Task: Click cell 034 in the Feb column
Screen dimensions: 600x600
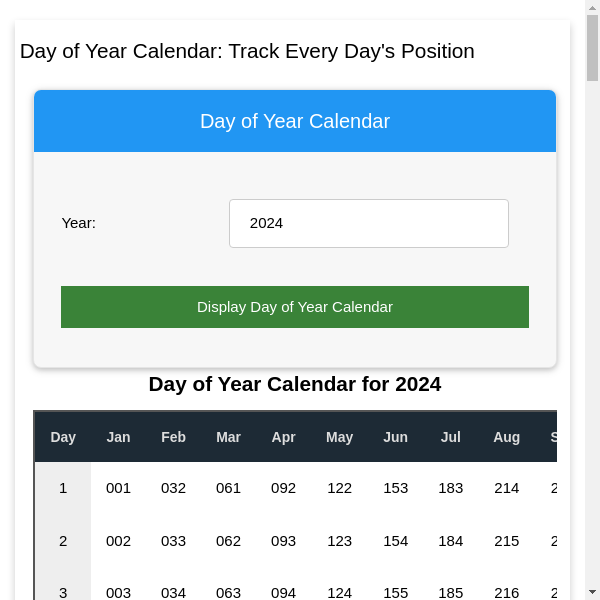Action: (173, 593)
